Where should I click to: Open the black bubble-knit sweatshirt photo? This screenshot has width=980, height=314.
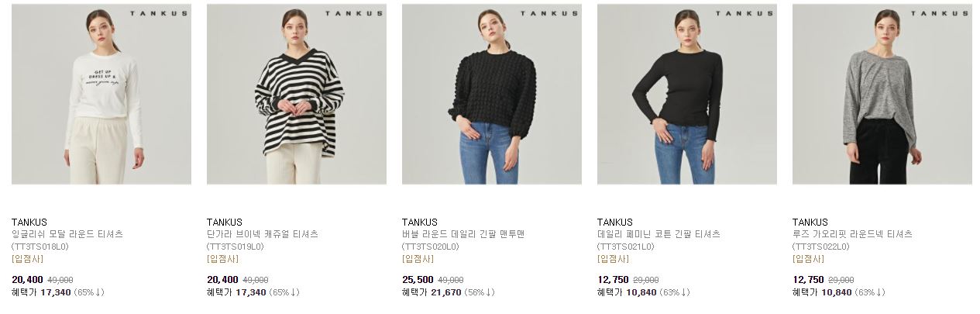point(492,94)
